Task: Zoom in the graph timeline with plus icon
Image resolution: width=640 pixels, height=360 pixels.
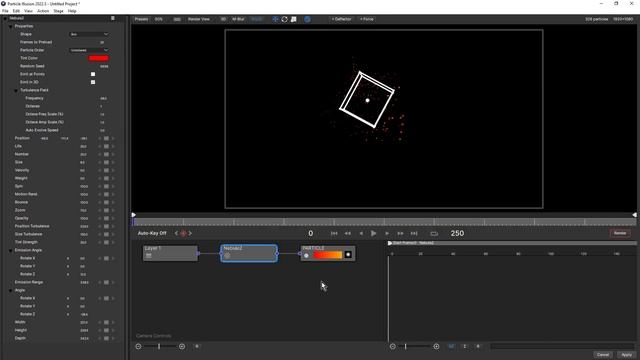Action: pos(436,347)
